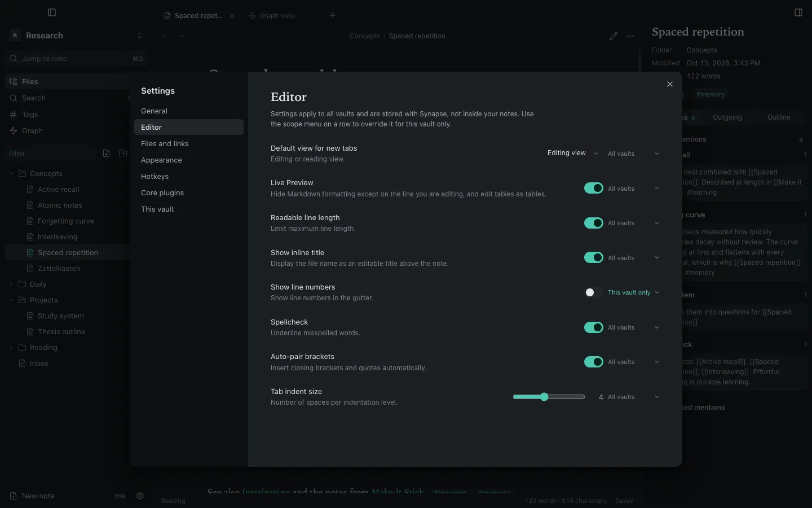
Task: Click the Concepts breadcrumb link
Action: pos(365,36)
